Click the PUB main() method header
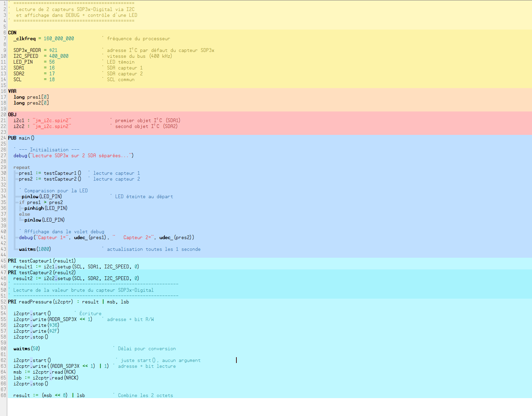 [21, 138]
